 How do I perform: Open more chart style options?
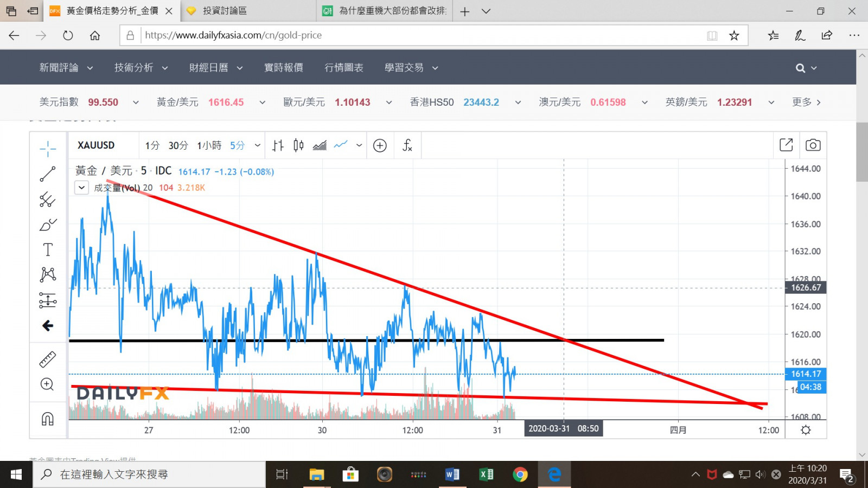359,145
